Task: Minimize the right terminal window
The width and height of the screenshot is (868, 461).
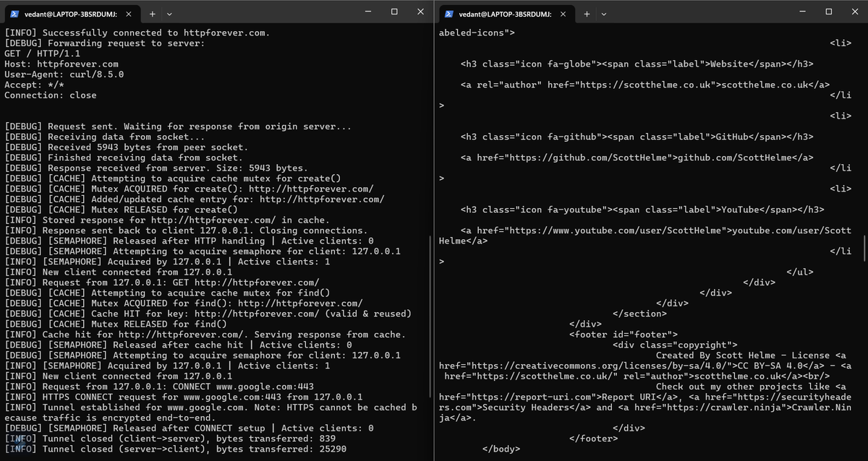Action: click(802, 12)
